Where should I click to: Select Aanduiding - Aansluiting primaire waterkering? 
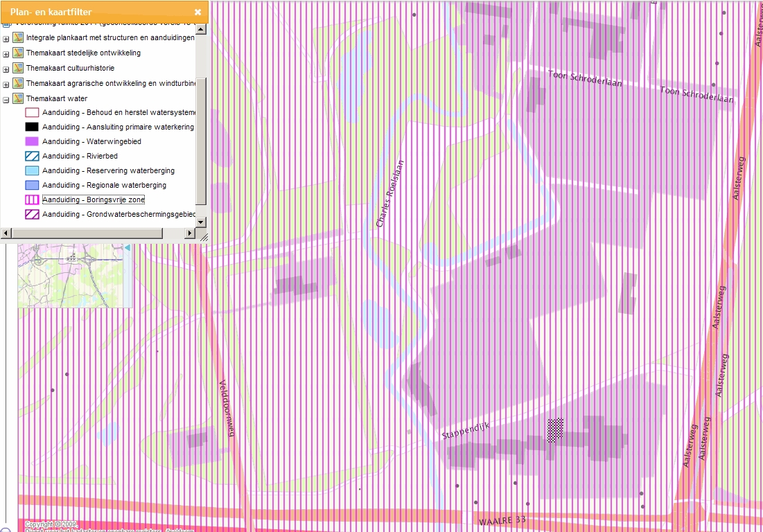[x=119, y=127]
